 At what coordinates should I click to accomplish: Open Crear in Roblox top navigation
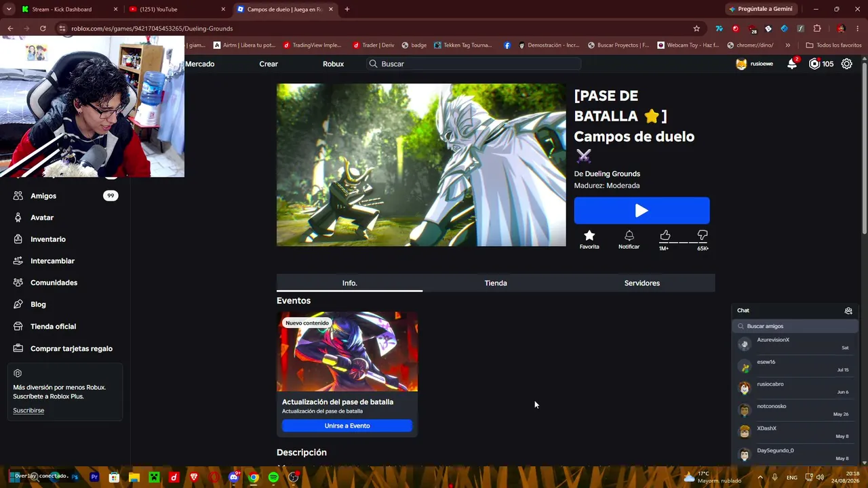(269, 64)
